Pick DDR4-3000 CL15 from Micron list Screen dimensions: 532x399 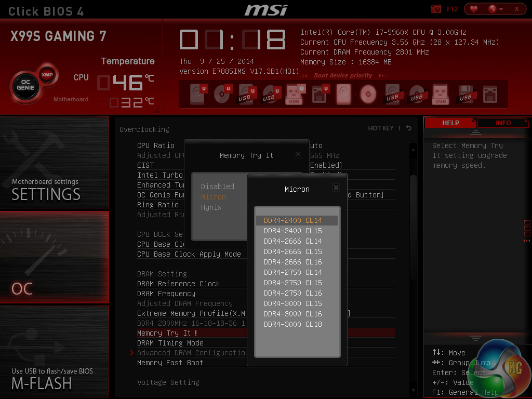coord(293,303)
